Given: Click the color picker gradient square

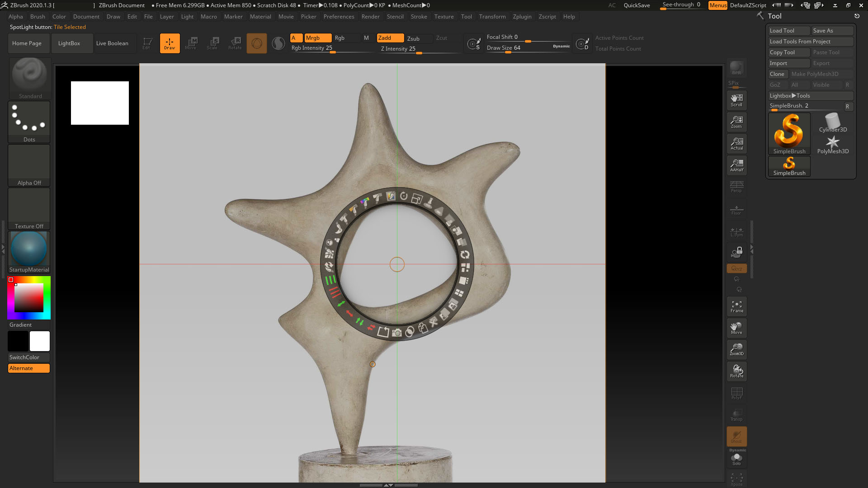Looking at the screenshot, I should [29, 298].
